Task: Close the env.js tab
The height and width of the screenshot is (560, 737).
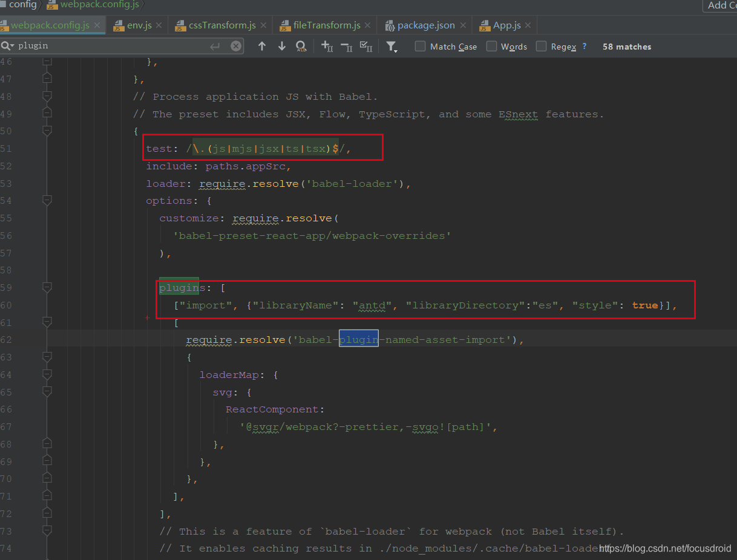Action: pos(159,25)
